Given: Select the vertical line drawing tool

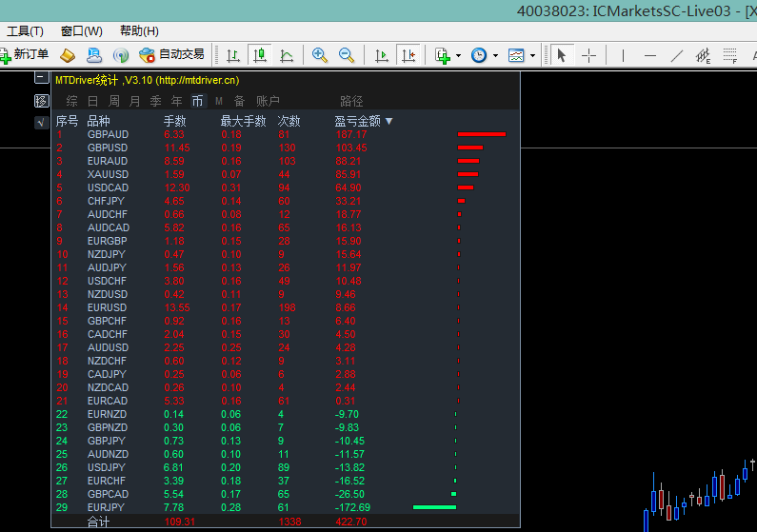Looking at the screenshot, I should coord(624,56).
